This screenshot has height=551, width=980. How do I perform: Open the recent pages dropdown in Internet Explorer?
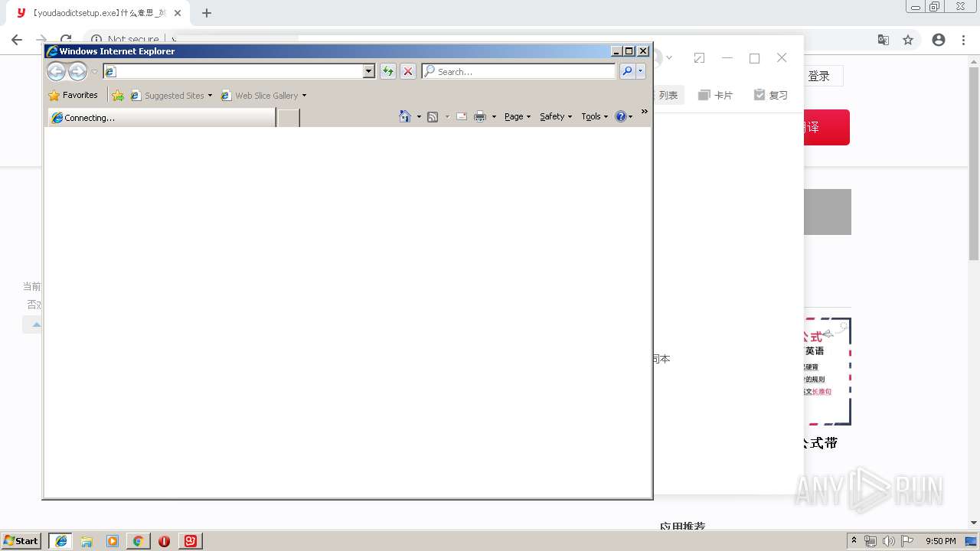point(94,72)
